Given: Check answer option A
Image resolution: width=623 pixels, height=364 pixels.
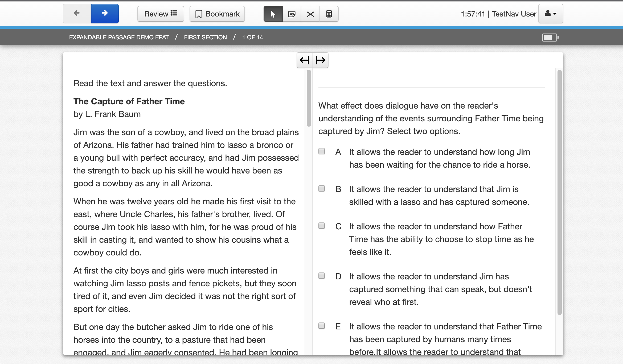Looking at the screenshot, I should click(322, 151).
